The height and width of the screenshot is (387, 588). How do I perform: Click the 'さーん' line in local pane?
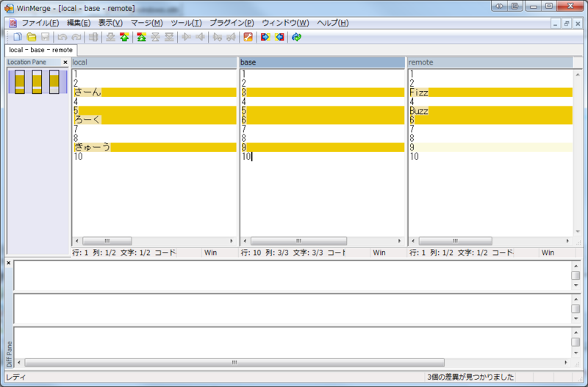(155, 93)
